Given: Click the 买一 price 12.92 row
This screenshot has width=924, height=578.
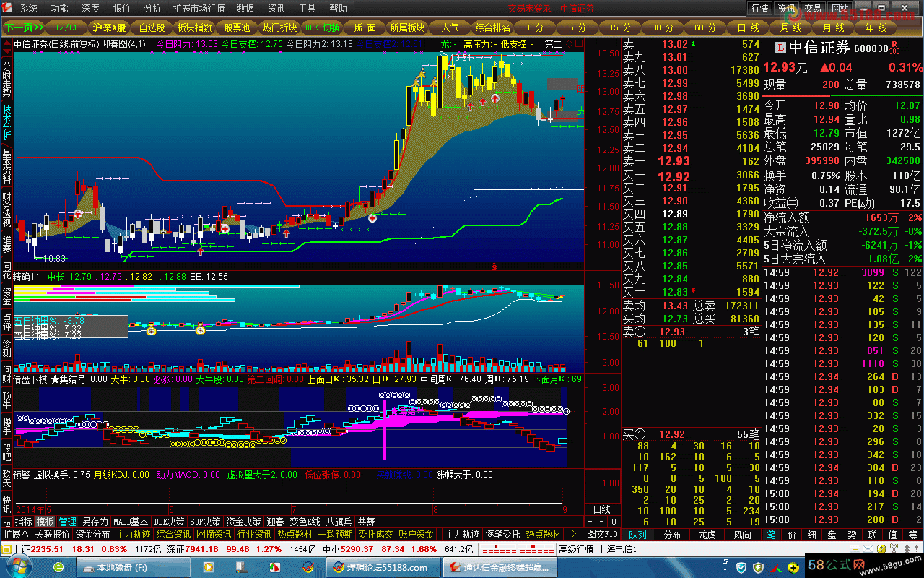Looking at the screenshot, I should 692,176.
